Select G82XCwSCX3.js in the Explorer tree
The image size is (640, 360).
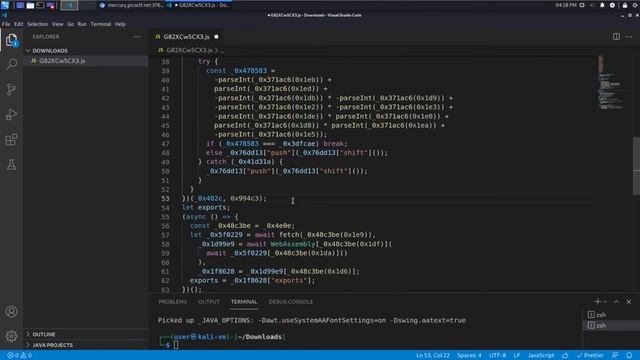tap(85, 61)
